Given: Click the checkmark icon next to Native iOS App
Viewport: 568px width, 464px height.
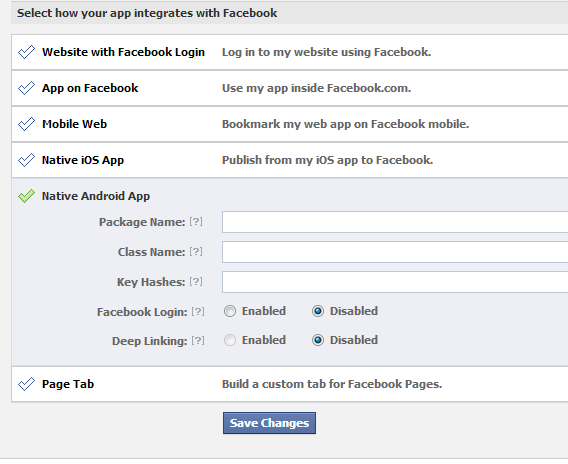Looking at the screenshot, I should [x=26, y=160].
